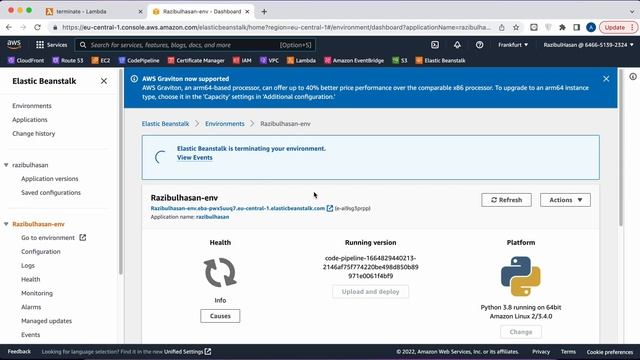
Task: Open Cookie preferences in footer
Action: (610, 352)
